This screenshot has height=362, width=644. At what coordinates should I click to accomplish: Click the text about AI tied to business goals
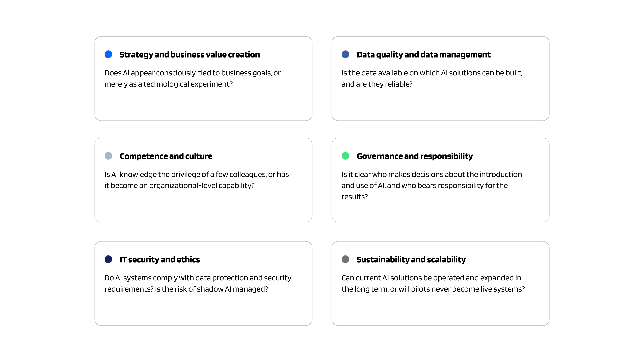[193, 78]
